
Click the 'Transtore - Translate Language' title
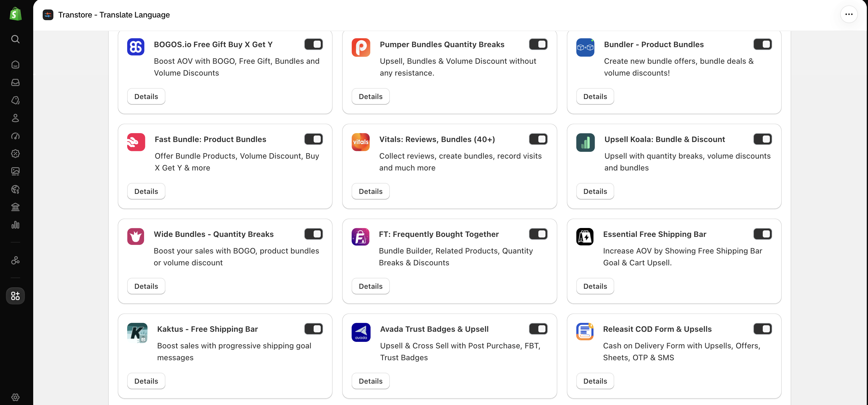click(x=114, y=15)
